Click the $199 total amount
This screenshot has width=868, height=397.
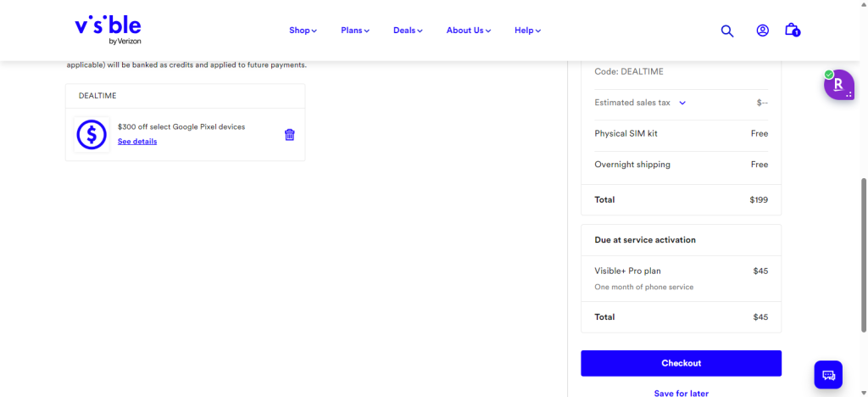[759, 200]
